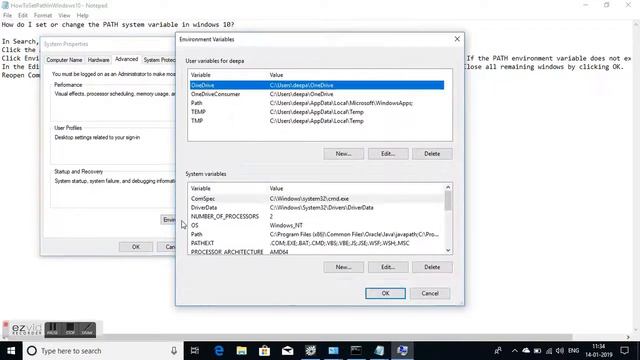Open Microsoft Store from the taskbar
This screenshot has height=360, width=640.
point(264,351)
